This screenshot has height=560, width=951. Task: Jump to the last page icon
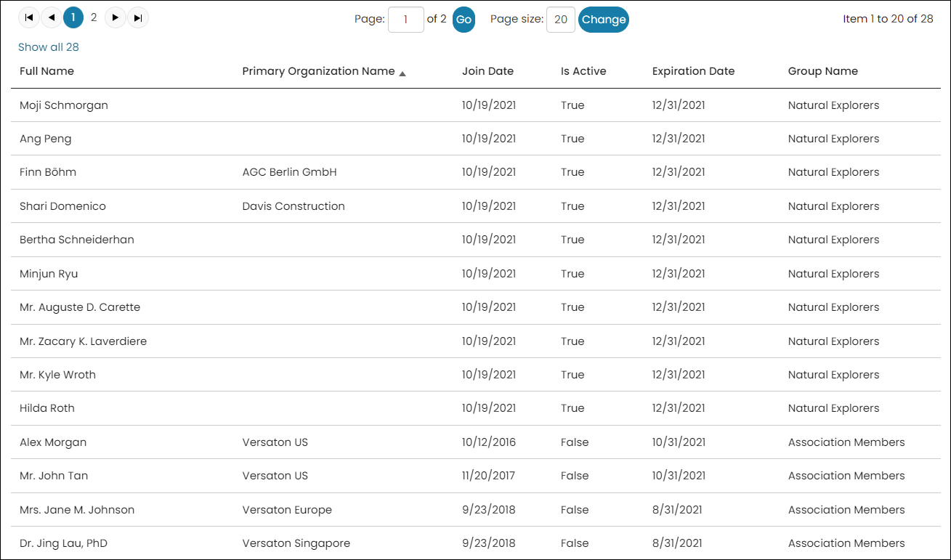(x=138, y=17)
